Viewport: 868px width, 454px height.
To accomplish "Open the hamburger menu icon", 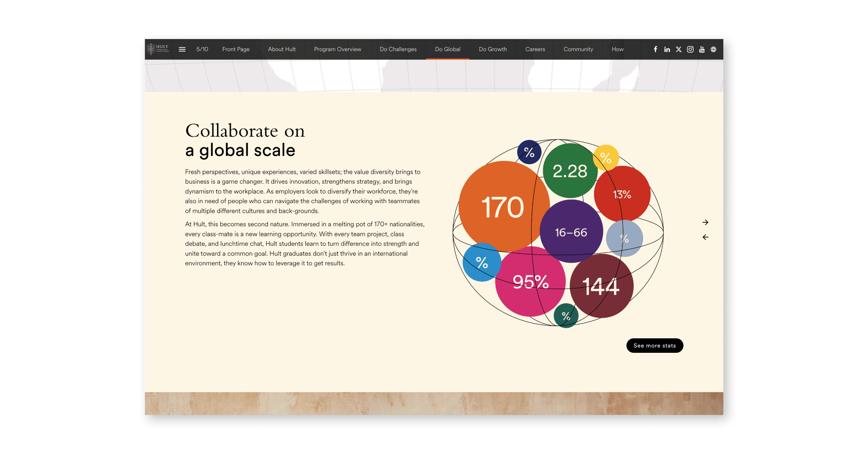I will click(182, 49).
